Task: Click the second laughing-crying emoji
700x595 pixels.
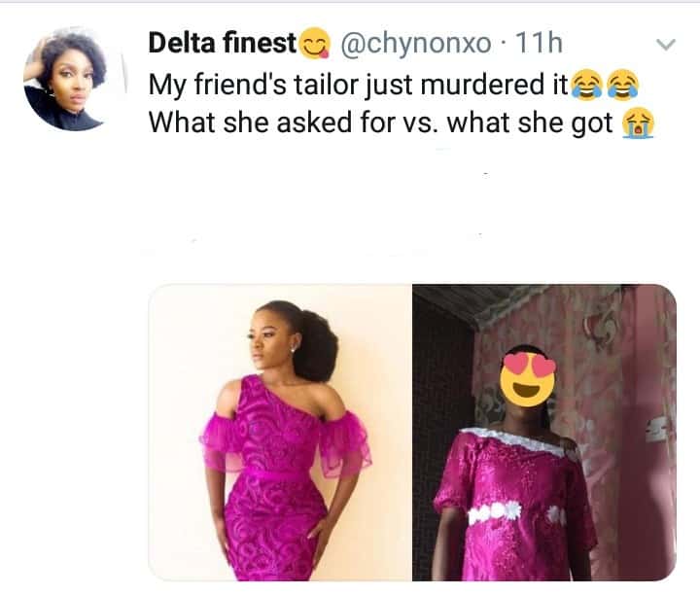Action: point(619,86)
